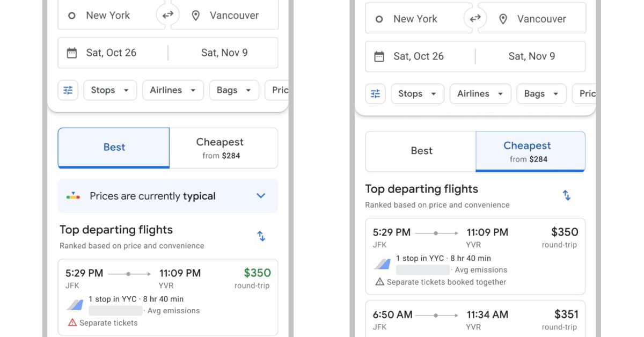The height and width of the screenshot is (337, 644).
Task: Select Best tab in right panel
Action: coord(421,151)
